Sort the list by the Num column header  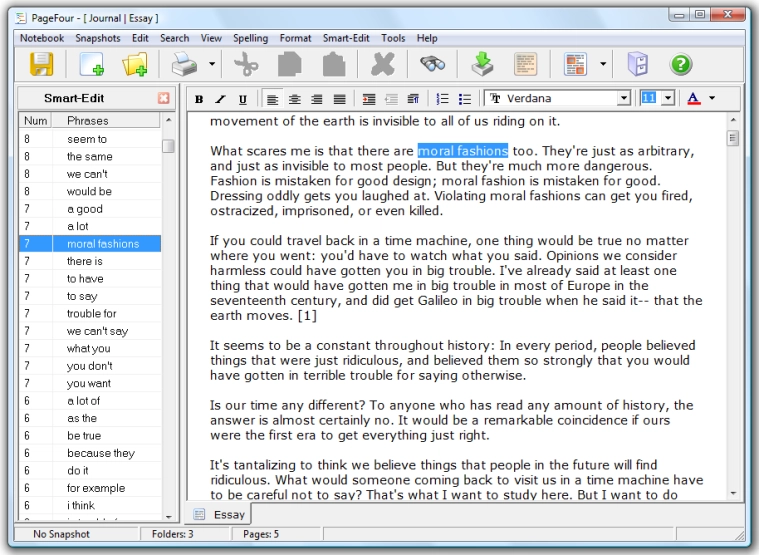[x=36, y=120]
